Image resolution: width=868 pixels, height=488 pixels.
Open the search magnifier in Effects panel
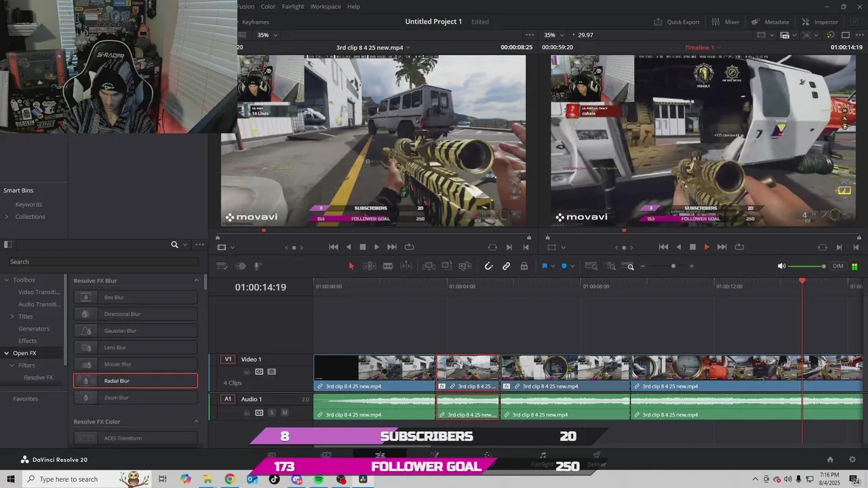click(x=174, y=245)
